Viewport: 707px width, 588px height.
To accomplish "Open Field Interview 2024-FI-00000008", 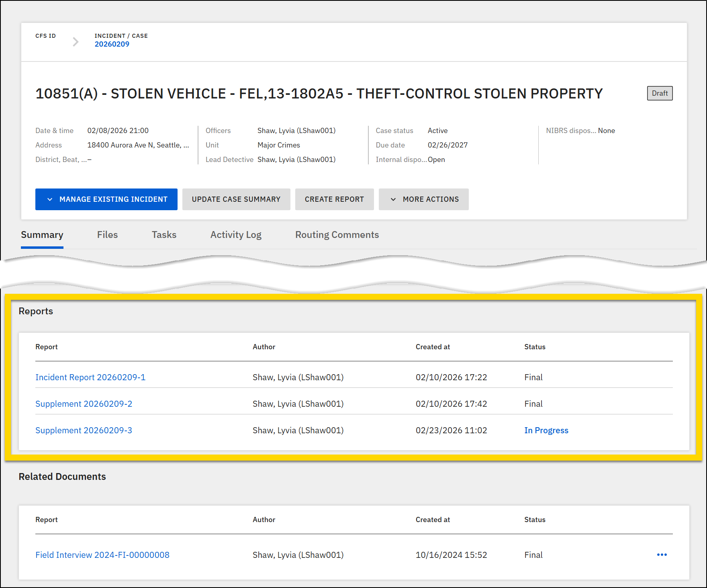I will point(102,555).
